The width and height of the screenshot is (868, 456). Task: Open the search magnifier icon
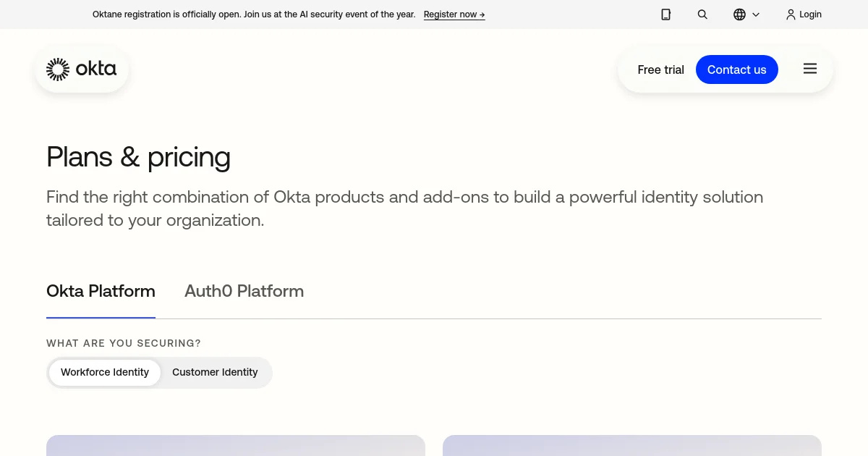[702, 14]
